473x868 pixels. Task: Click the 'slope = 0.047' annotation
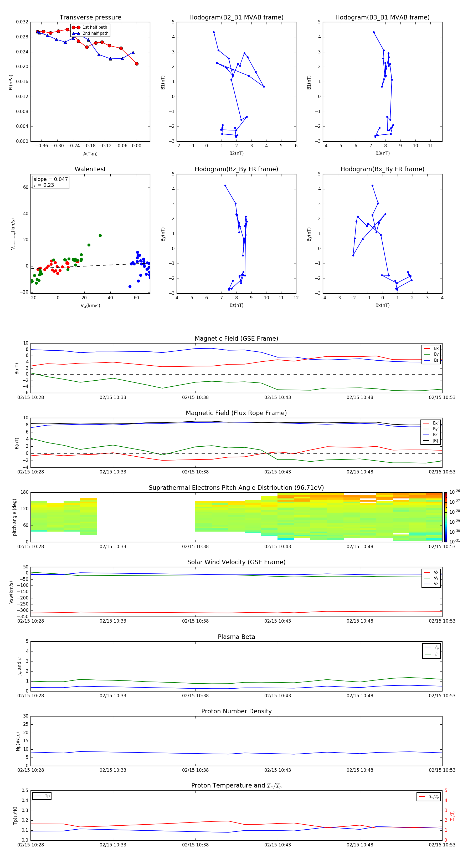pos(51,179)
